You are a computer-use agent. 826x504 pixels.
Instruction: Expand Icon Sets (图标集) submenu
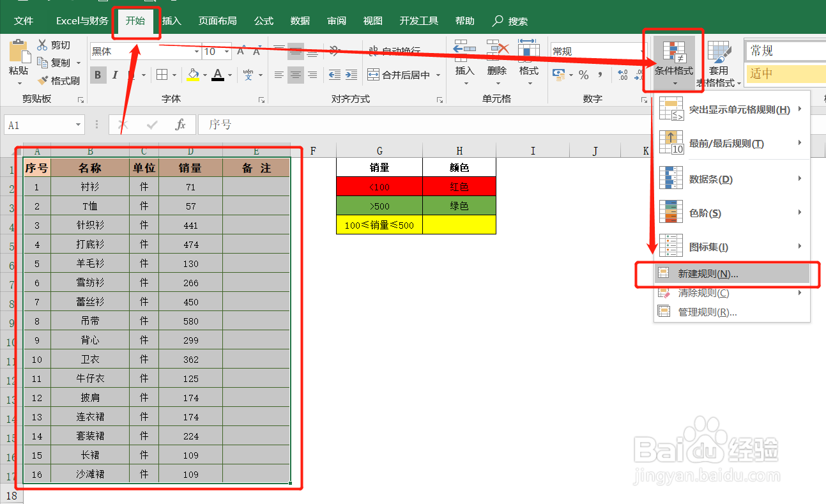(731, 247)
